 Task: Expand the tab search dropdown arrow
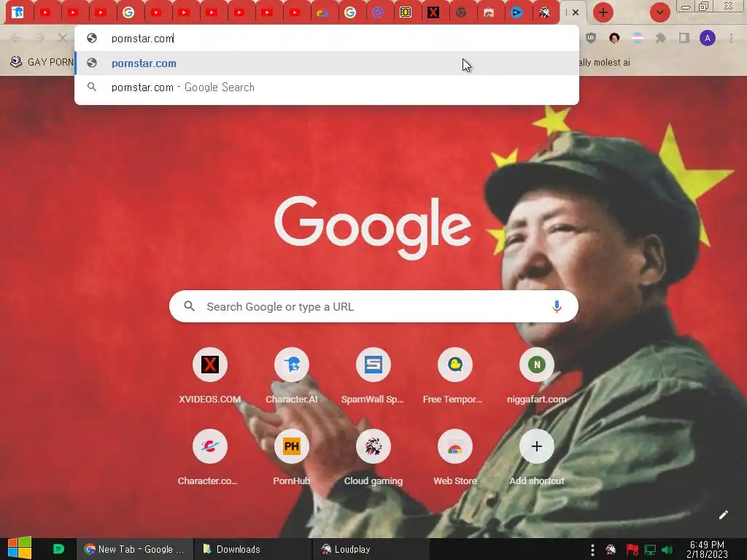(659, 12)
